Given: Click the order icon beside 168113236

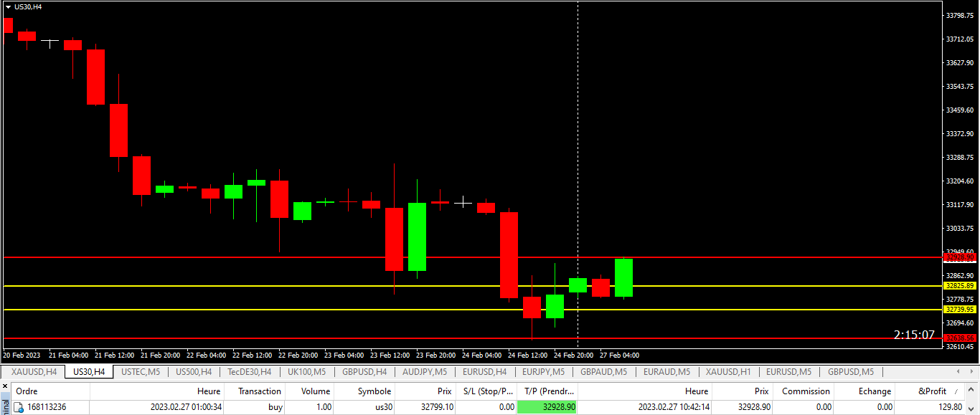Looking at the screenshot, I should point(19,407).
